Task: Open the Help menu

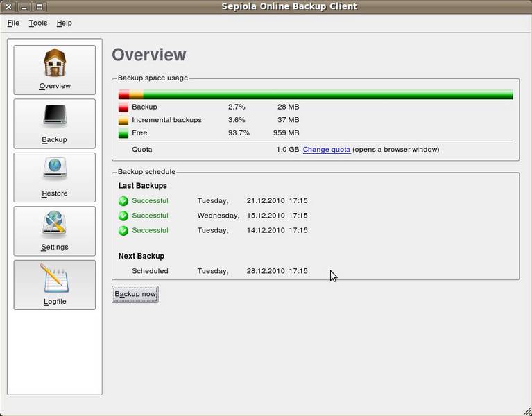Action: [x=64, y=23]
